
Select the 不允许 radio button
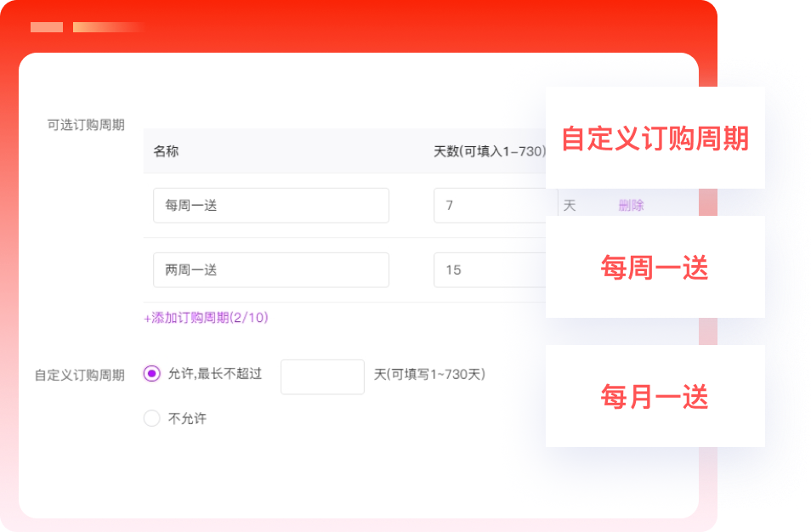(152, 418)
